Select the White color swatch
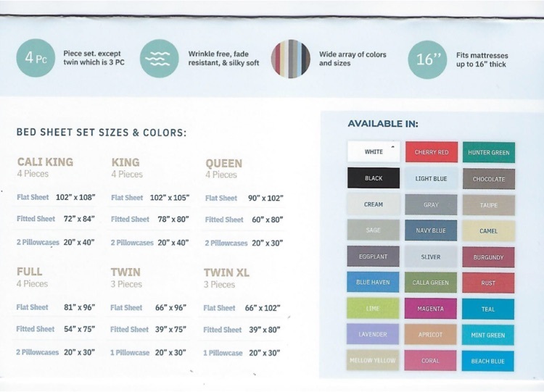The image size is (544, 392). (x=374, y=151)
